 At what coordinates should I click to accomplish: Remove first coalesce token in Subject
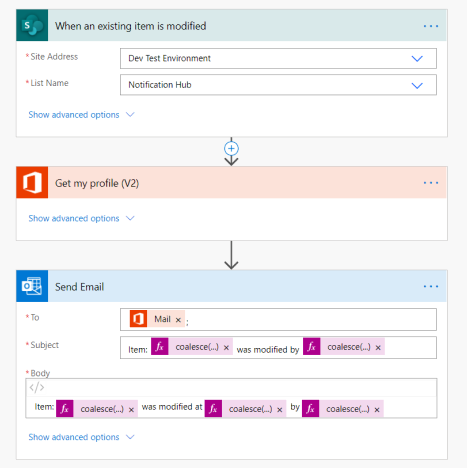pyautogui.click(x=226, y=348)
